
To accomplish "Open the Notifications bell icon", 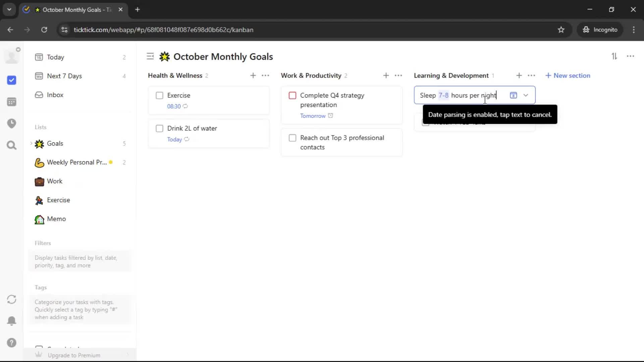I will coord(11,321).
